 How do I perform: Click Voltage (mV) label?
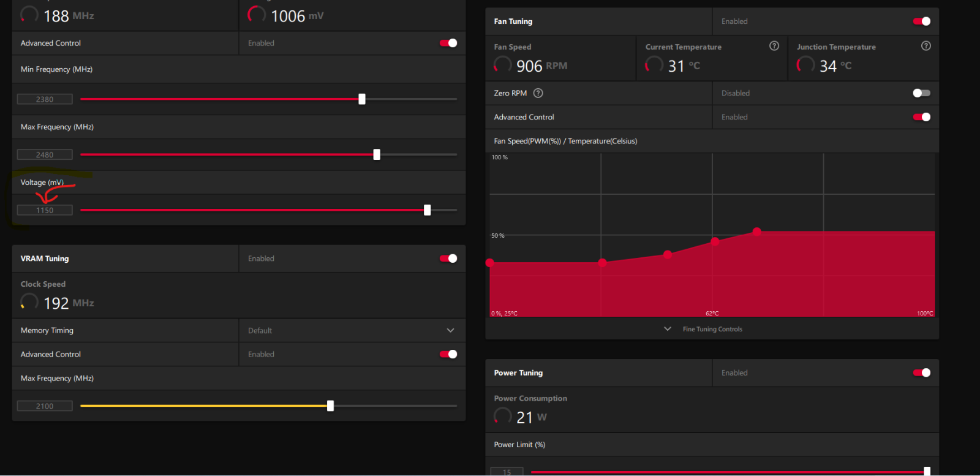42,183
